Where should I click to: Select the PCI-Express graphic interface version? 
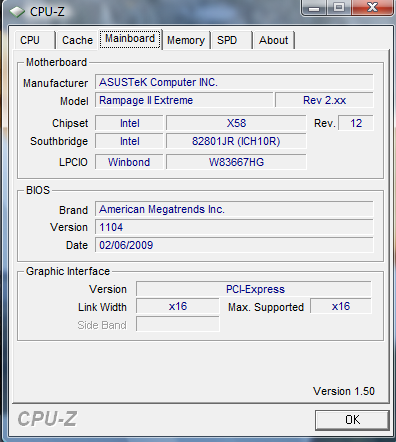(254, 289)
